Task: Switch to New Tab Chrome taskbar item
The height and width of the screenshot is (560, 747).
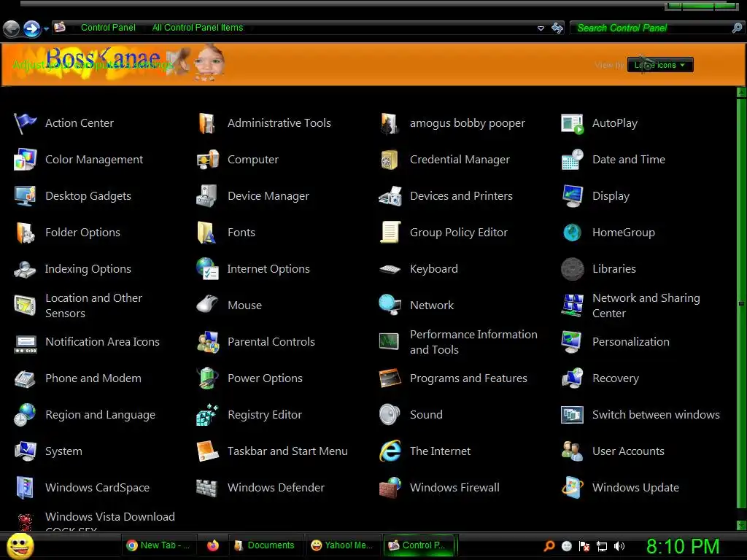Action: (158, 545)
